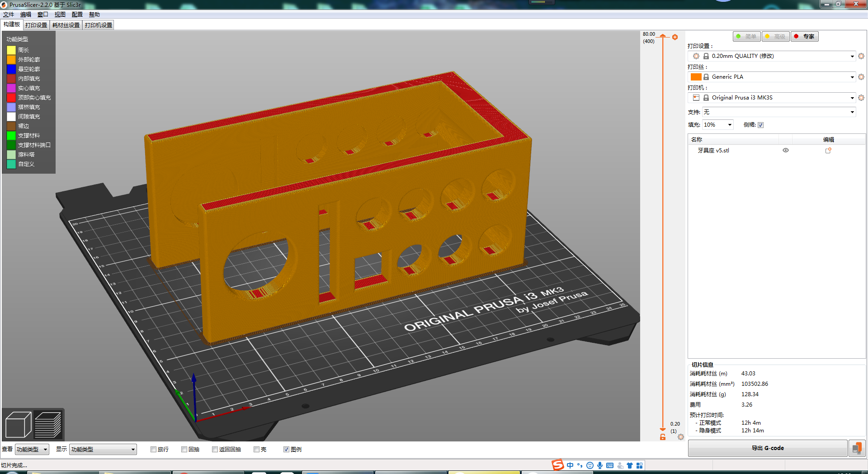The height and width of the screenshot is (474, 868).
Task: Click the Sogou input icon in the taskbar
Action: pyautogui.click(x=557, y=465)
